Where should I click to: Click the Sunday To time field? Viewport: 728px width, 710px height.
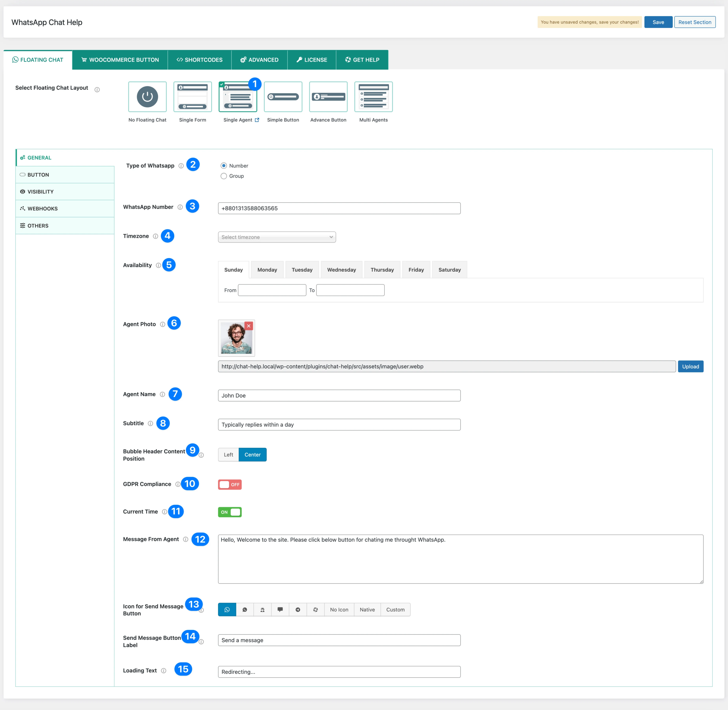tap(350, 290)
